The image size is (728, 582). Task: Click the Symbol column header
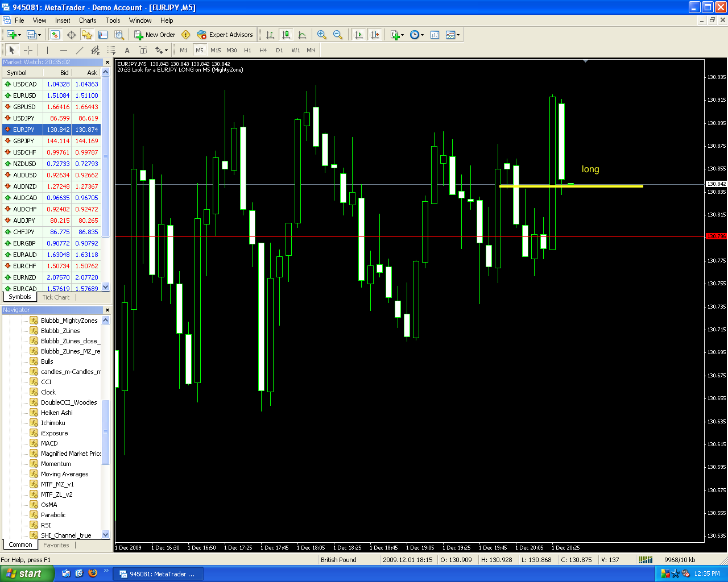click(22, 73)
